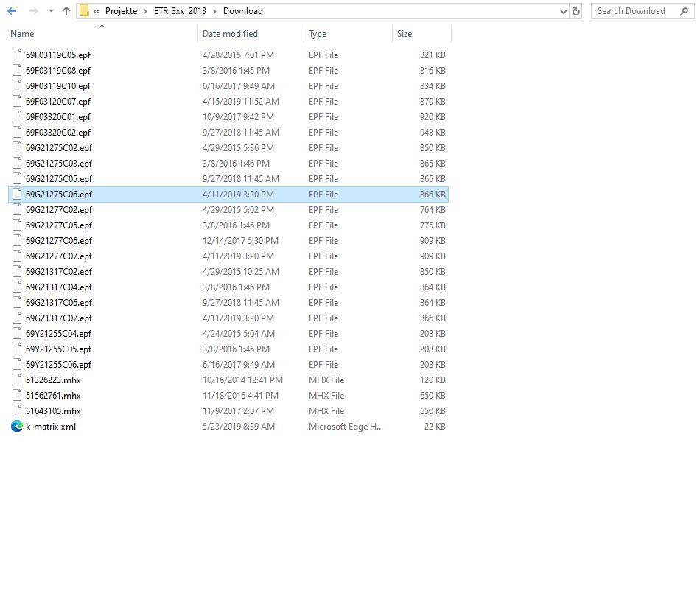The width and height of the screenshot is (700, 591).
Task: Navigate to Projekte in breadcrumb
Action: click(x=121, y=11)
